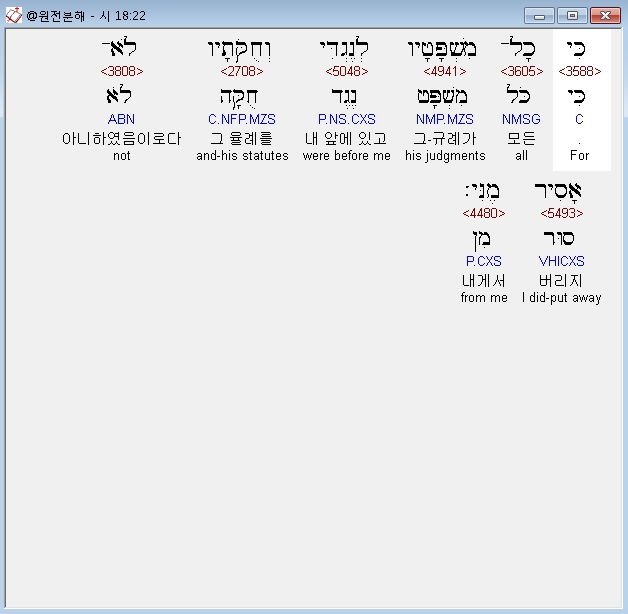
Task: Click Korean gloss 그 율례를
Action: [242, 139]
